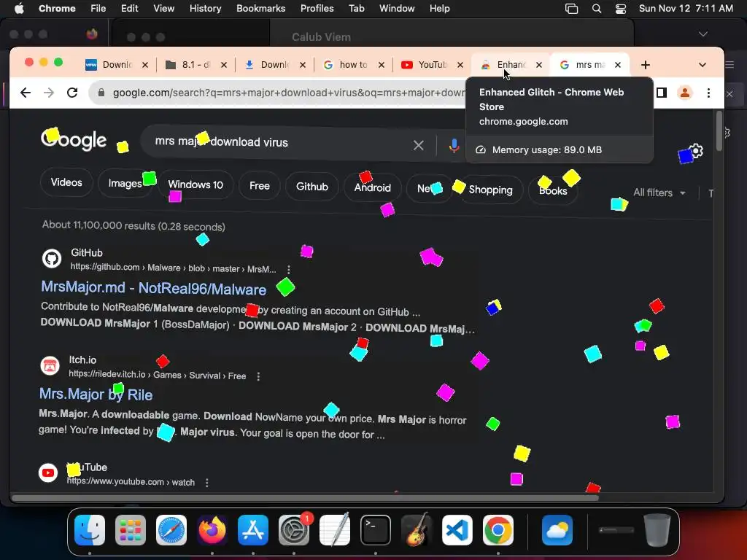Image resolution: width=747 pixels, height=560 pixels.
Task: Start voice search with the microphone
Action: (454, 146)
